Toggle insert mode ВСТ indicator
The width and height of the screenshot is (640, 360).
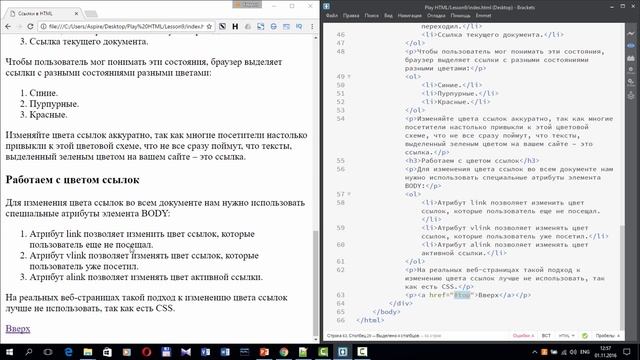[x=546, y=336]
